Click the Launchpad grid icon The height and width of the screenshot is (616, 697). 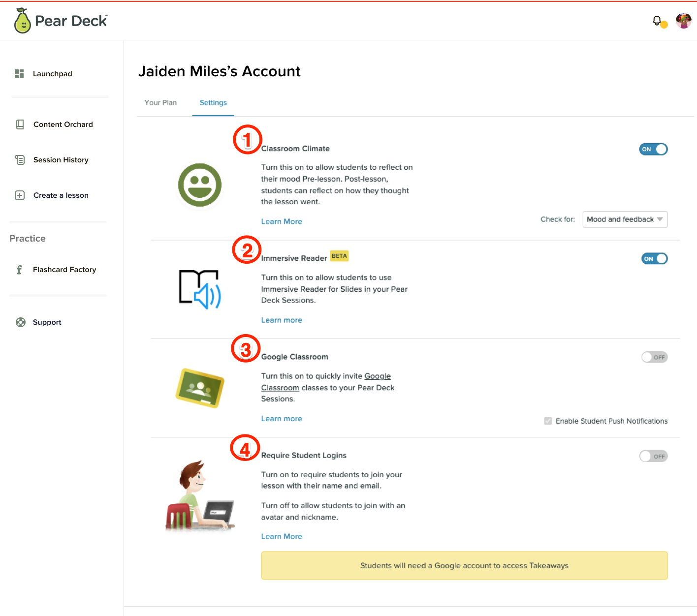tap(19, 74)
